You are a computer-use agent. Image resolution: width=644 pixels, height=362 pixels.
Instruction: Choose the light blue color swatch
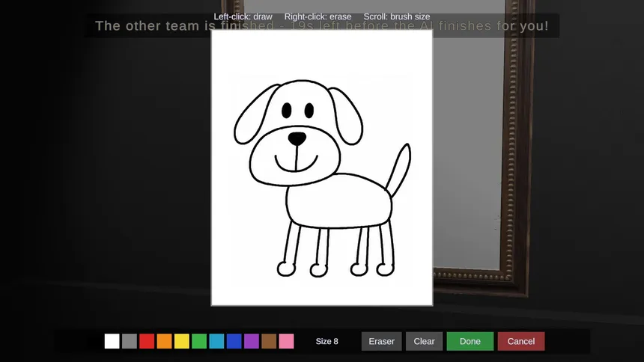click(x=216, y=341)
